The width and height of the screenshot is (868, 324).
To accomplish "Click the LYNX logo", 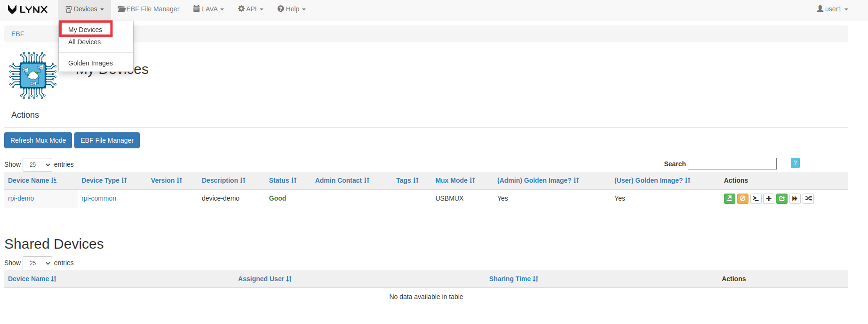I will 28,9.
